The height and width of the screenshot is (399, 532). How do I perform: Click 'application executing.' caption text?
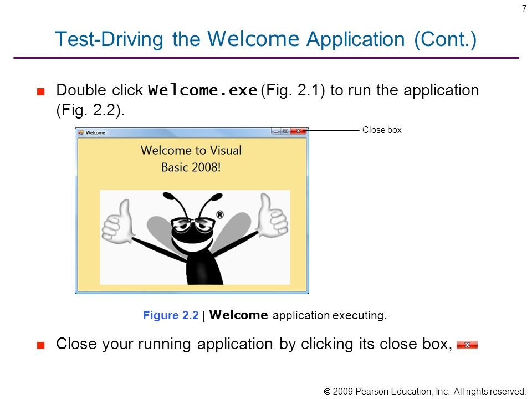pos(330,315)
